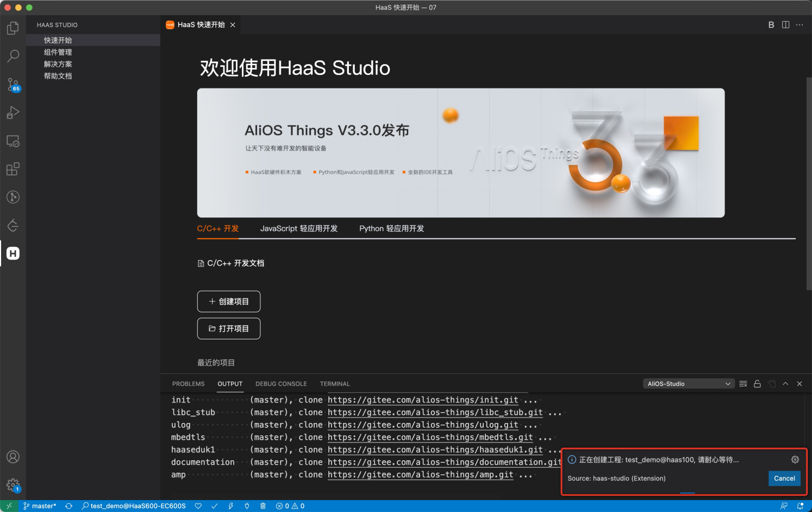This screenshot has height=512, width=812.
Task: Open the haaseduk1.git gitee link
Action: 435,449
